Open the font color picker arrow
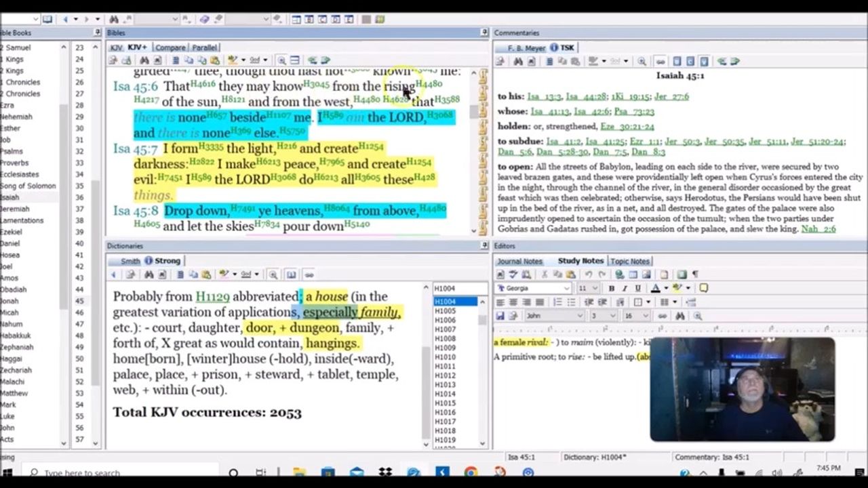Viewport: 868px width, 488px height. pos(665,288)
